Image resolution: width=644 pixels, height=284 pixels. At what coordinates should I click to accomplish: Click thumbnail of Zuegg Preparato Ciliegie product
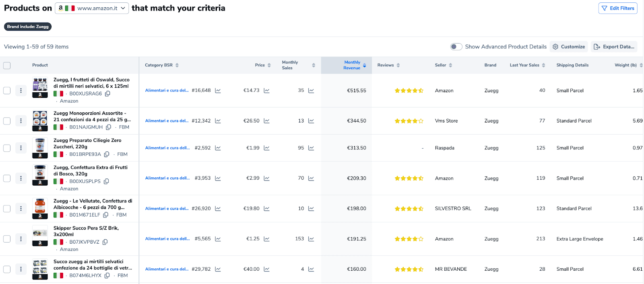(40, 148)
